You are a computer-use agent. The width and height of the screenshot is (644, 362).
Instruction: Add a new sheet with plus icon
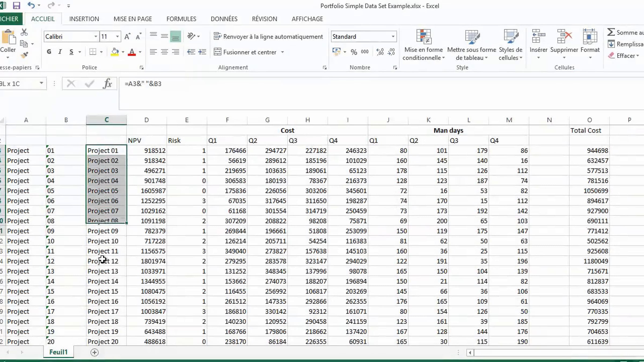(x=94, y=352)
